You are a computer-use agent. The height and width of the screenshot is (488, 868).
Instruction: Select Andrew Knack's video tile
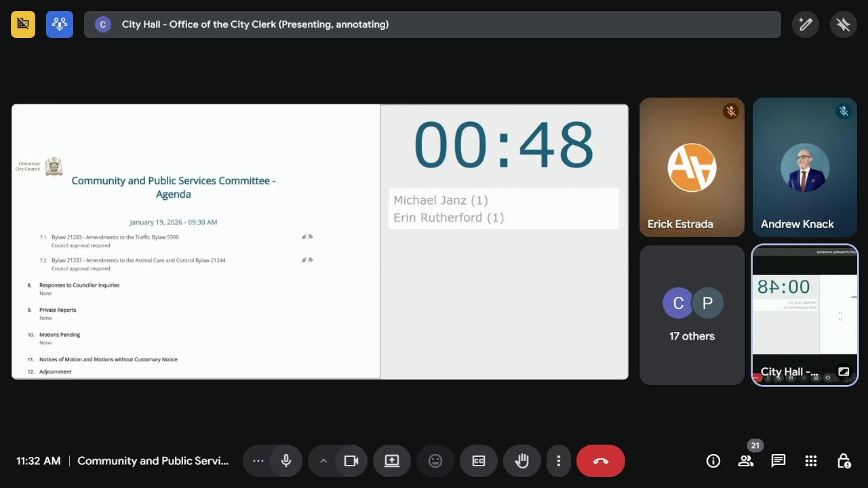[x=805, y=167]
